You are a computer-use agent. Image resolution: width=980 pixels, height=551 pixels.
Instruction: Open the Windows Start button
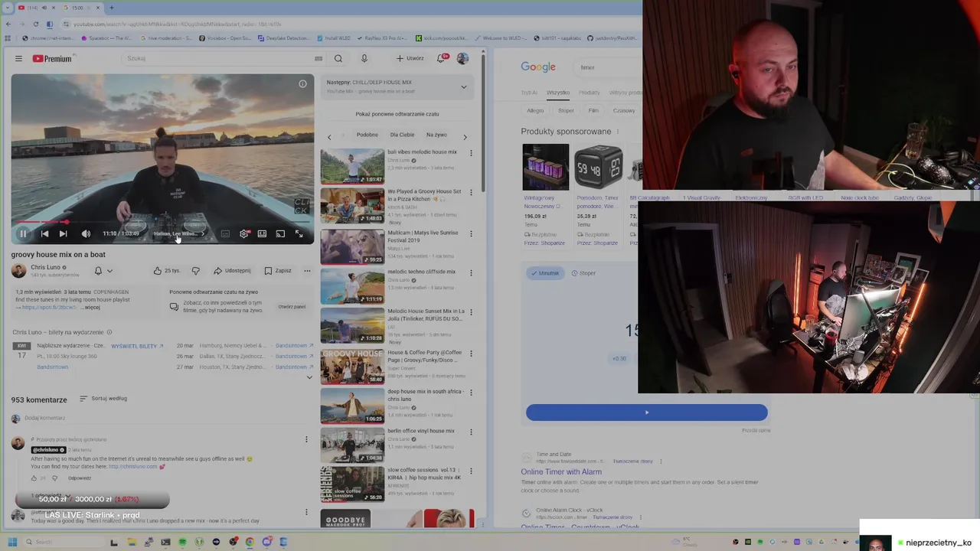tap(12, 542)
